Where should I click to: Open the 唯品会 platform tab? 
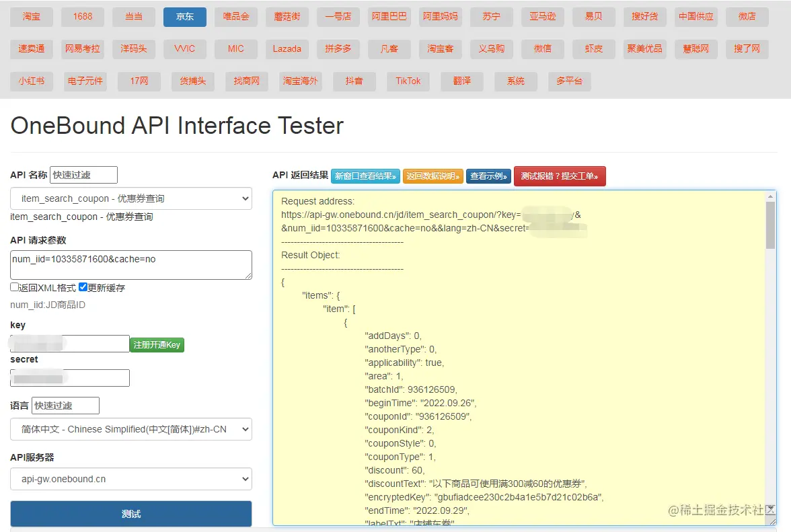(x=236, y=17)
